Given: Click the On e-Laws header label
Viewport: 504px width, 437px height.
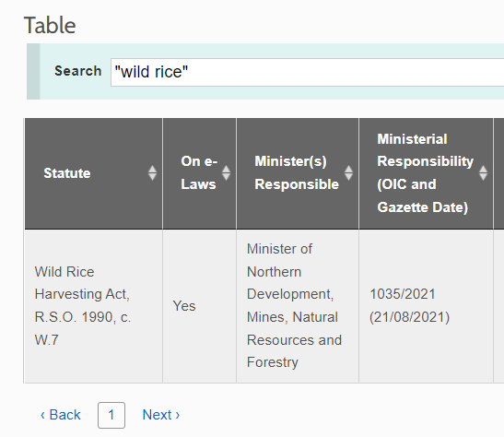Looking at the screenshot, I should click(199, 173).
